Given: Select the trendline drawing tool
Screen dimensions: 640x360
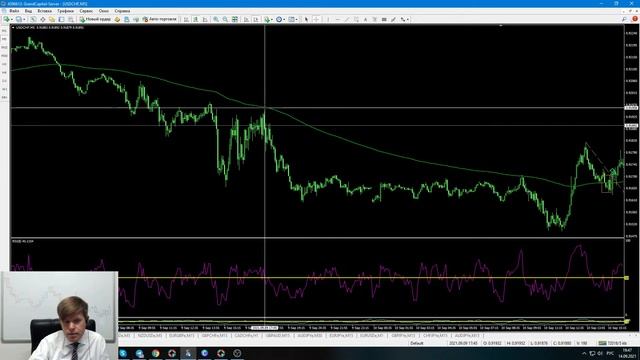Looking at the screenshot, I should click(x=347, y=19).
